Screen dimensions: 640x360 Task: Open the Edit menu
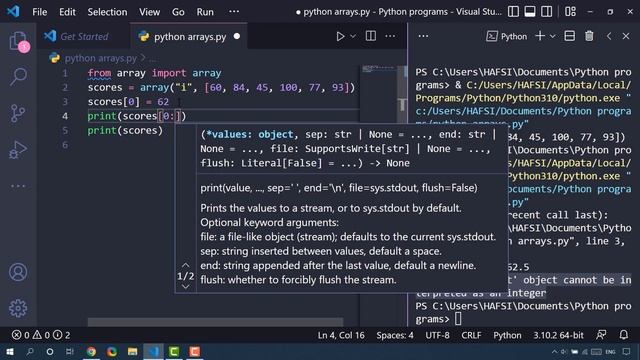pyautogui.click(x=67, y=12)
